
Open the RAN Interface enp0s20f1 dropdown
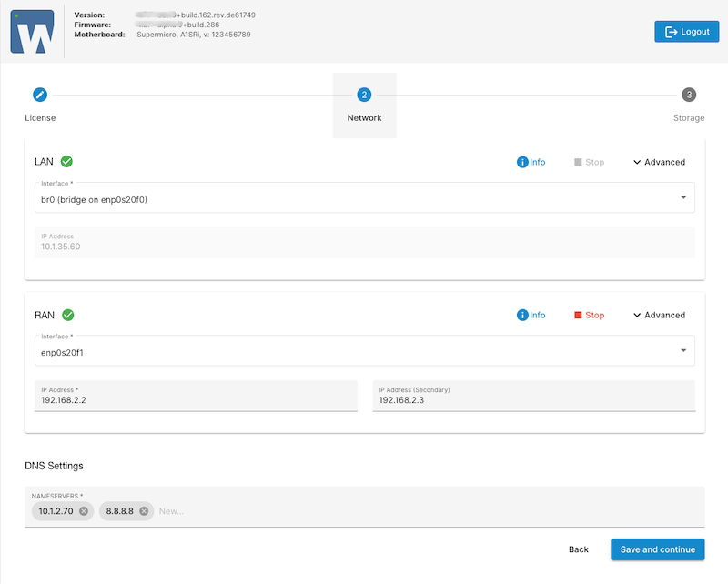point(364,351)
